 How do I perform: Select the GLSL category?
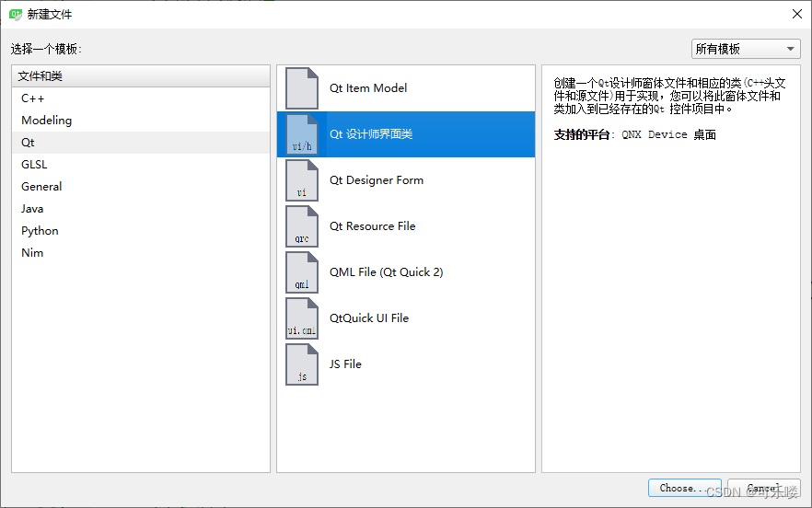[x=34, y=165]
